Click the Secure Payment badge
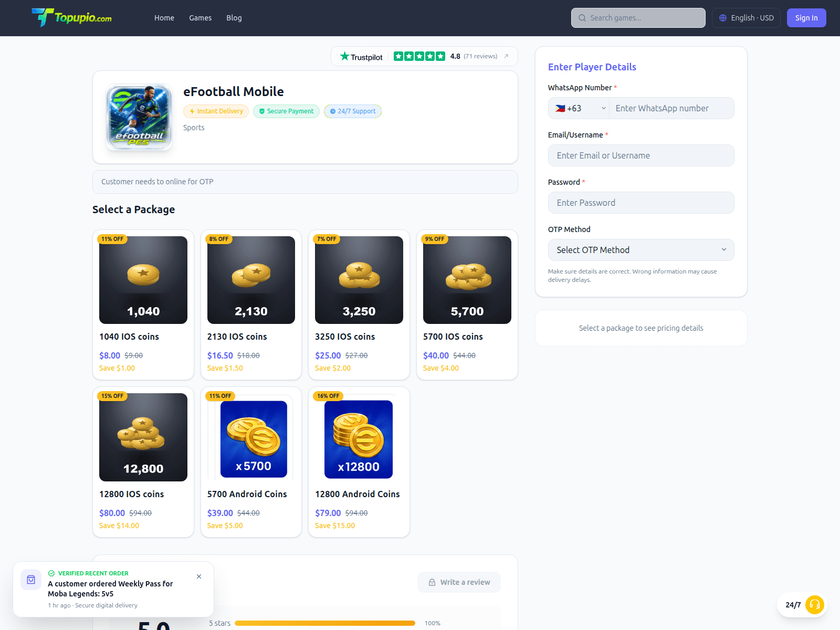The width and height of the screenshot is (840, 630). pos(286,111)
